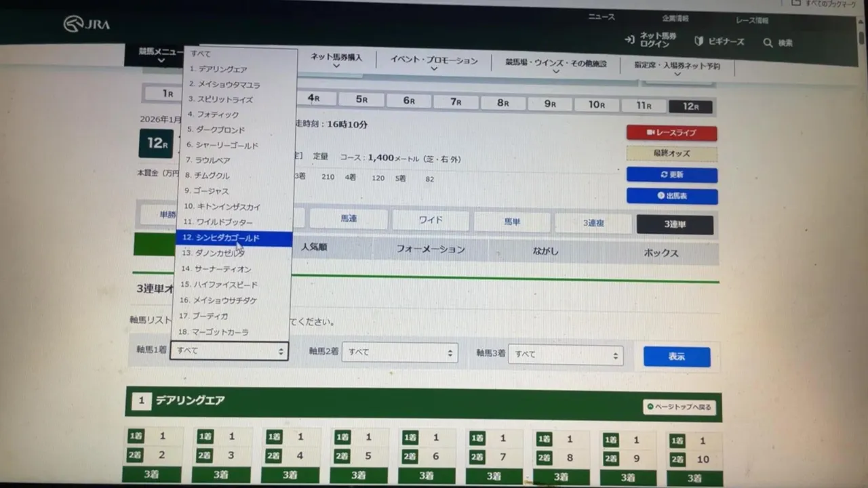Open the ながし view tab

tap(546, 251)
